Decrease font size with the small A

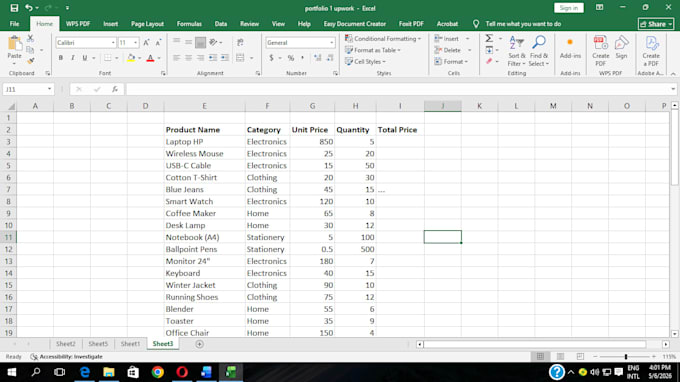click(158, 42)
